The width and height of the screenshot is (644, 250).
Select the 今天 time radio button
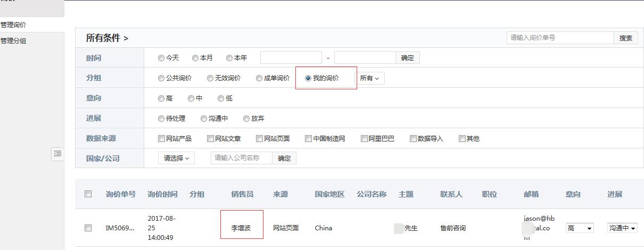tap(161, 58)
